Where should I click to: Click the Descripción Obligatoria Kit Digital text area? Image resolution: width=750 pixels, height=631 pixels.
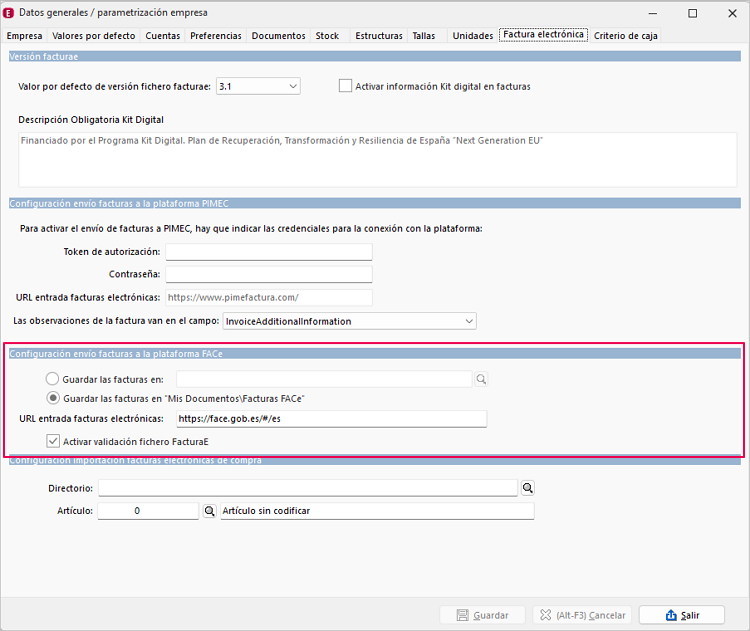click(x=377, y=159)
